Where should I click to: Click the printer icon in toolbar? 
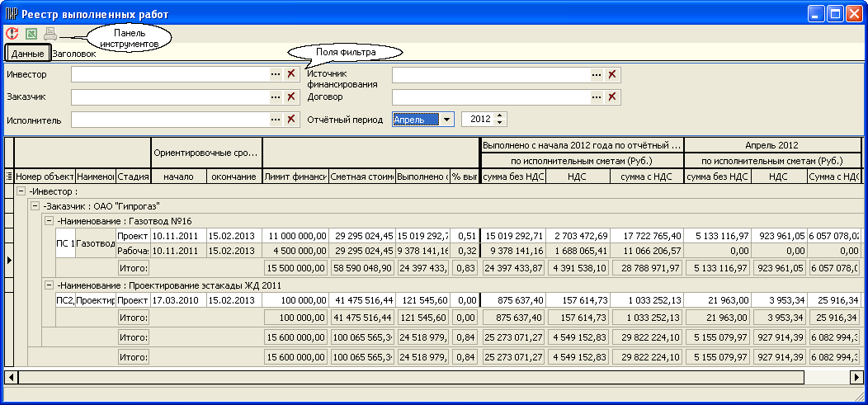click(x=50, y=34)
